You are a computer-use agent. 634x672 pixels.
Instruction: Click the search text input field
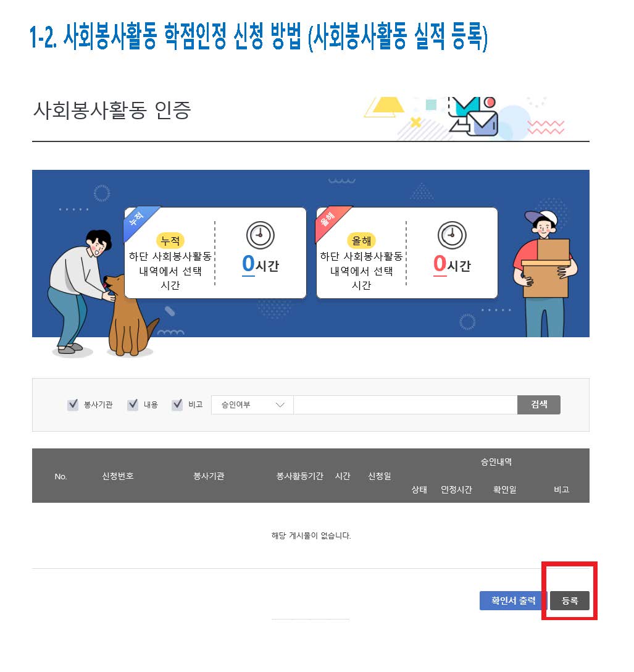[405, 405]
